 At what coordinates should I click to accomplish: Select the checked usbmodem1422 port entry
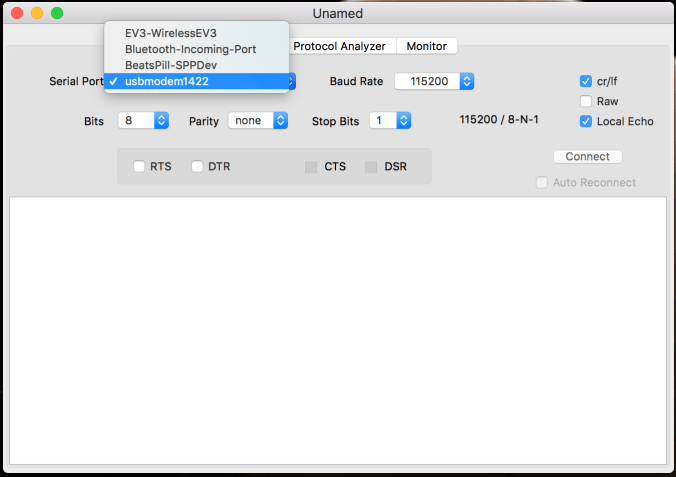point(167,81)
